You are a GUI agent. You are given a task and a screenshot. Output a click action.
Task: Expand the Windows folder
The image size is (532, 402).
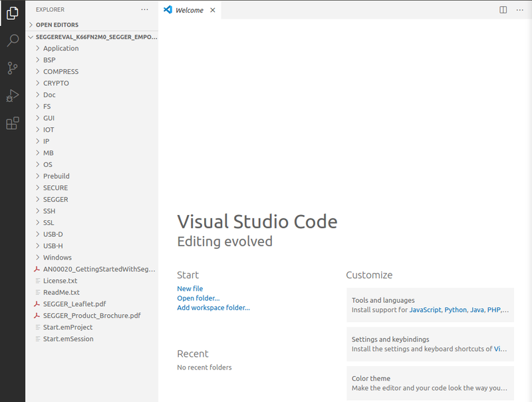(58, 258)
